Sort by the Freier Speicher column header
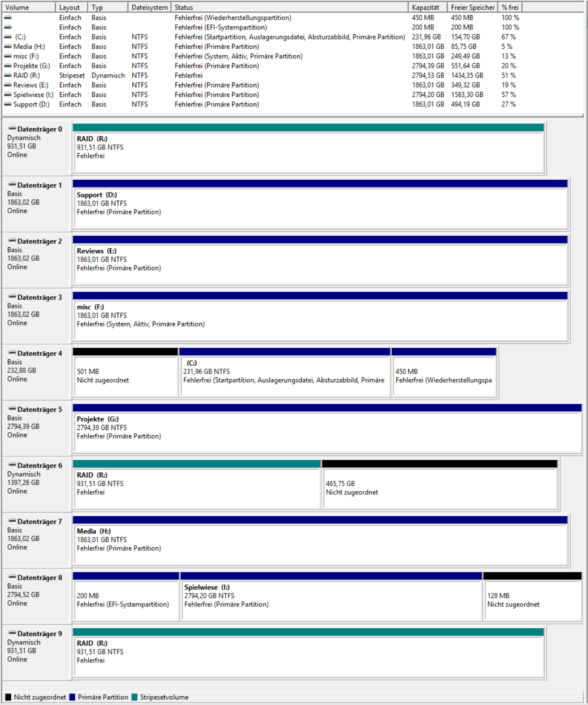This screenshot has height=705, width=588. [x=473, y=7]
